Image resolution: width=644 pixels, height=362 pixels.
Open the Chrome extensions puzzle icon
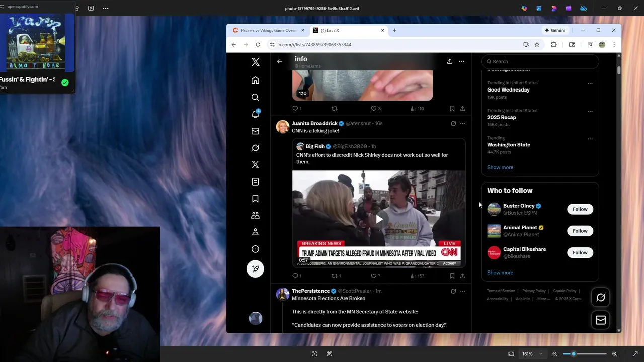click(554, 45)
